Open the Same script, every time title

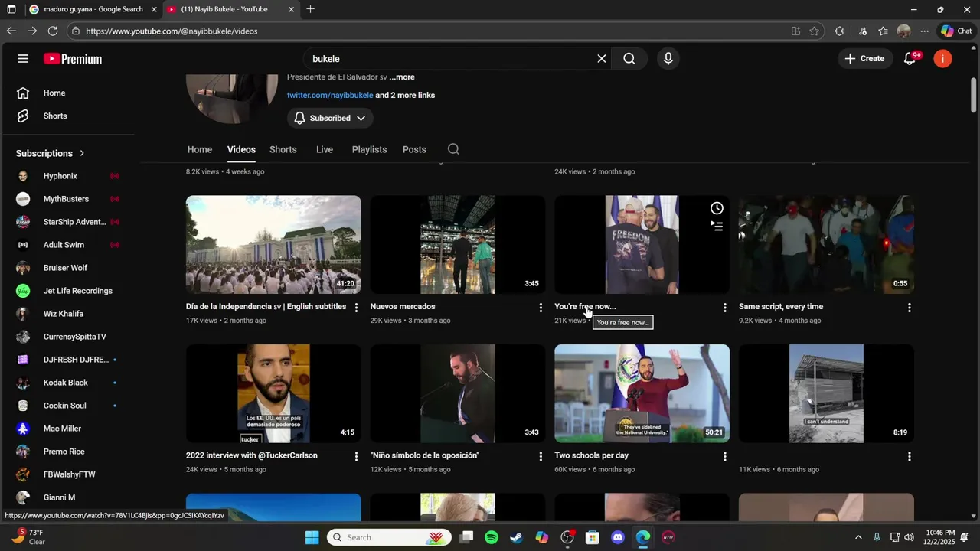coord(781,307)
